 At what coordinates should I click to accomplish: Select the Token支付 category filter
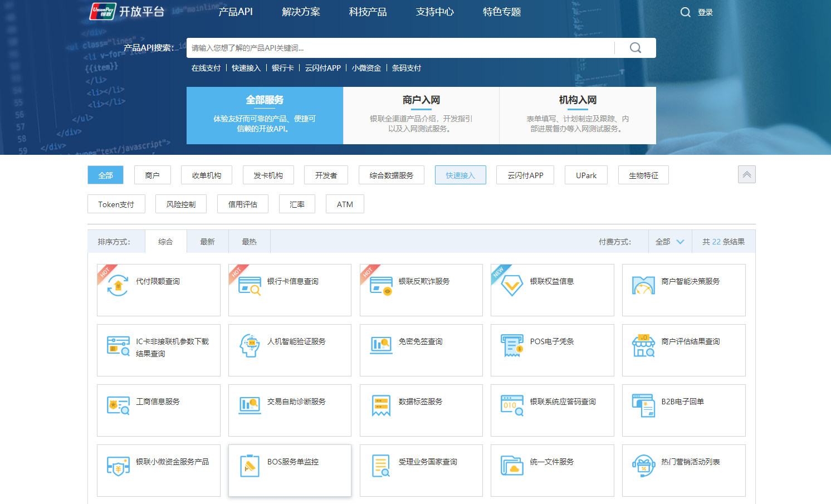(x=116, y=204)
